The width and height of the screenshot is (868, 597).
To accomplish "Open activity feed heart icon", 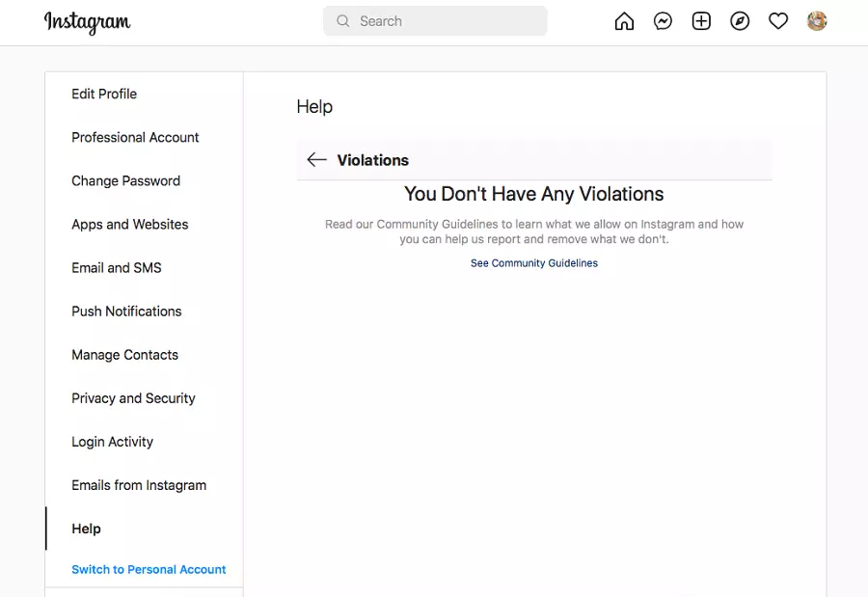I will click(778, 21).
